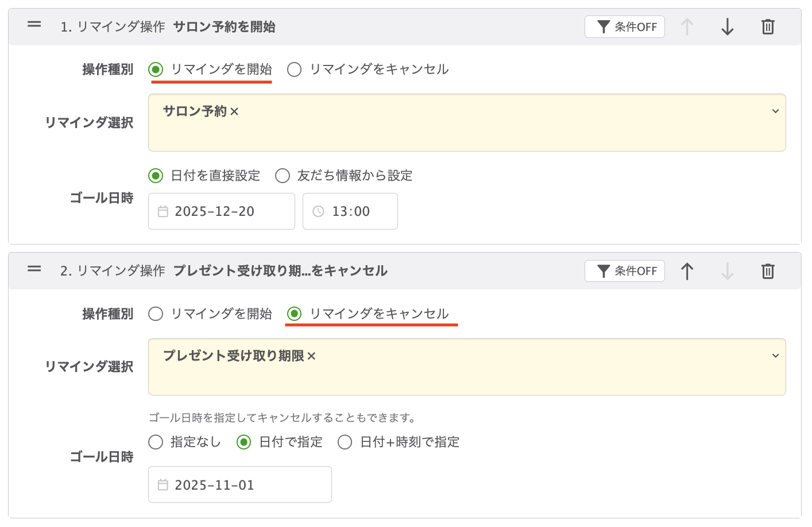Open the 2025-12-20 date field
Viewport: 812px width, 527px height.
click(221, 211)
